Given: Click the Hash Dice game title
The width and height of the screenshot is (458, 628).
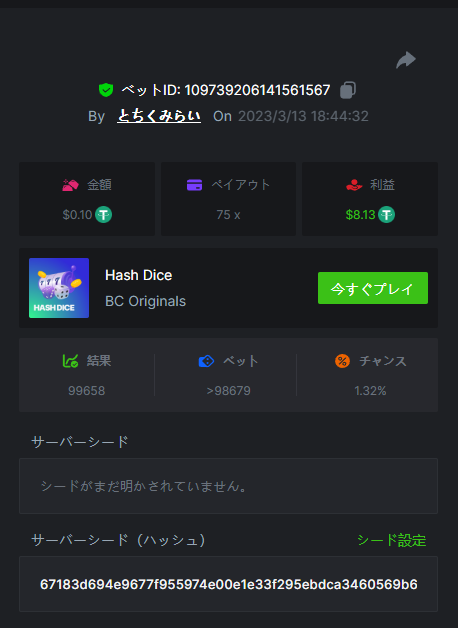Looking at the screenshot, I should (x=139, y=275).
